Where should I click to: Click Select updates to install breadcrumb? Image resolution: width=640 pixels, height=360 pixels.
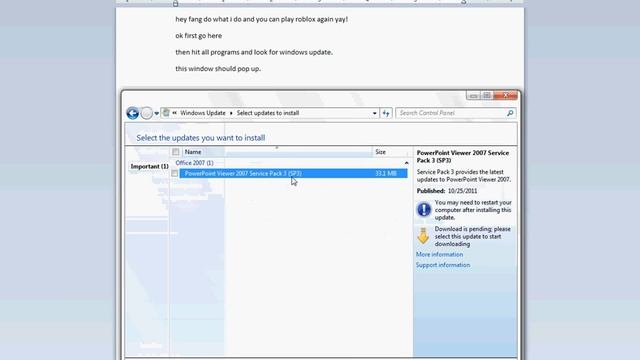pyautogui.click(x=268, y=113)
